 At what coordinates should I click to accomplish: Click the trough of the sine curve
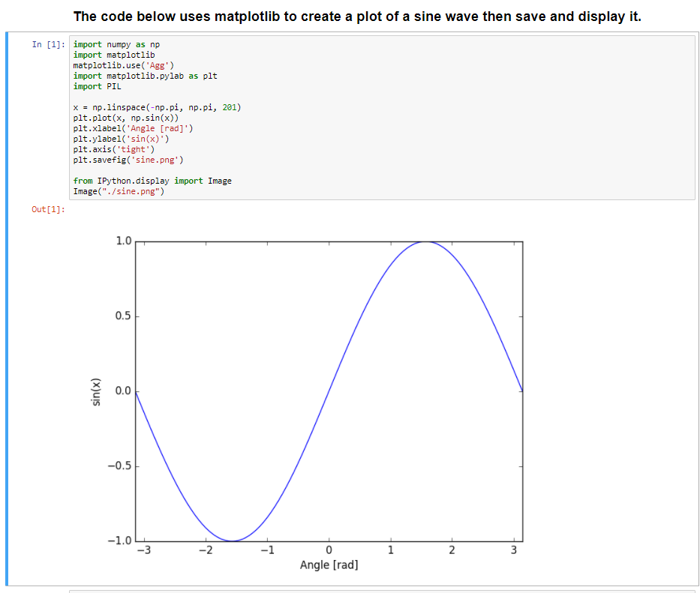coord(233,541)
